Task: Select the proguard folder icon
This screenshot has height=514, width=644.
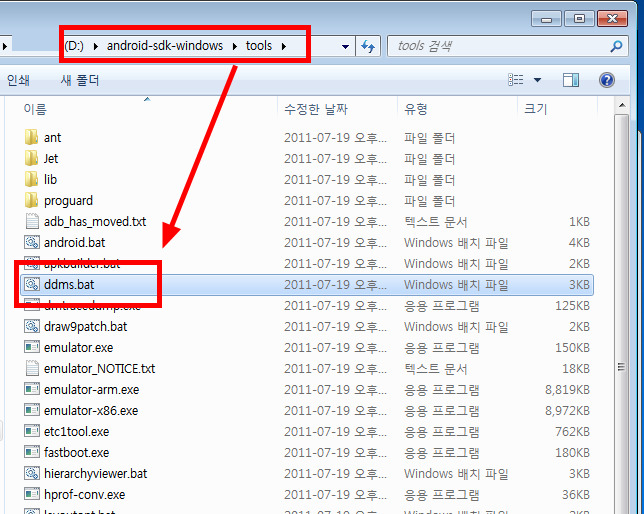Action: [32, 200]
